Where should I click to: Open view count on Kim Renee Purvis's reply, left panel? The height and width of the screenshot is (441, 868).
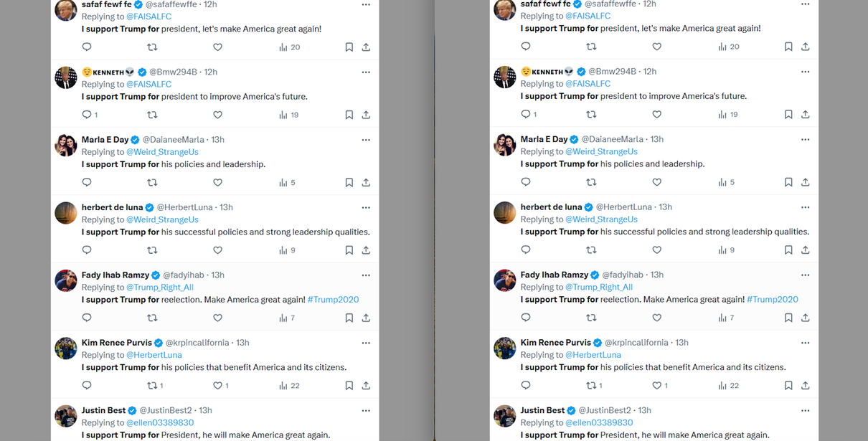point(289,386)
